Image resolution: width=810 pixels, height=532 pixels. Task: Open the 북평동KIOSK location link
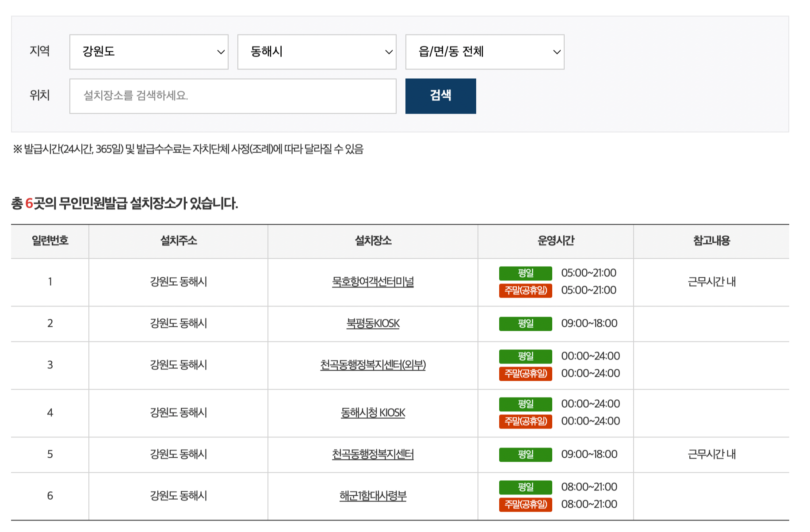[372, 323]
